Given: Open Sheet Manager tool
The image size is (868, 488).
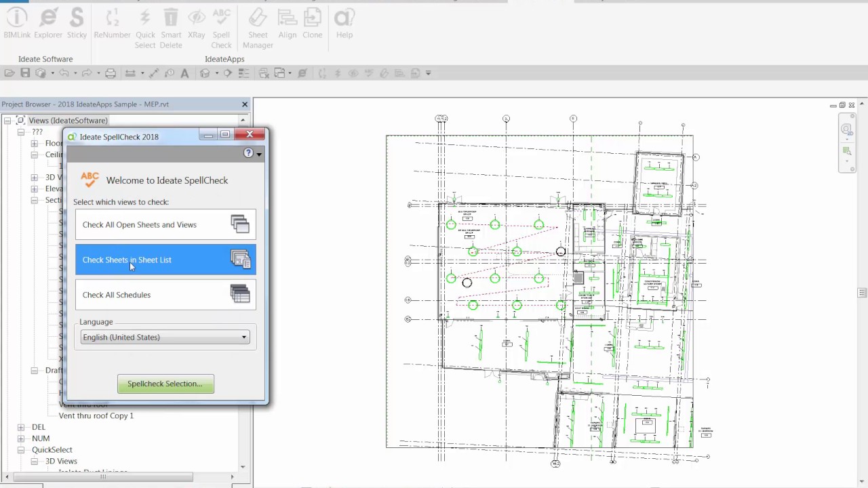Looking at the screenshot, I should click(258, 28).
